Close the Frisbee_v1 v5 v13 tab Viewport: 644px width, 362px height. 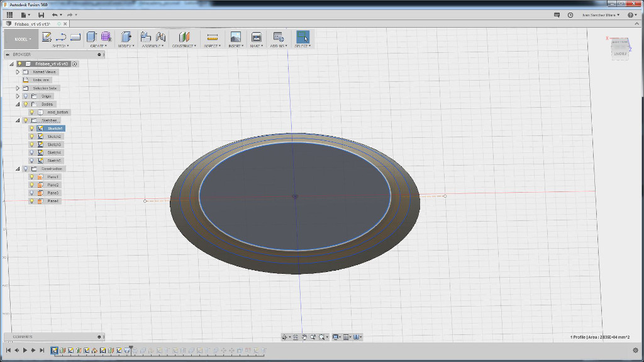[65, 24]
